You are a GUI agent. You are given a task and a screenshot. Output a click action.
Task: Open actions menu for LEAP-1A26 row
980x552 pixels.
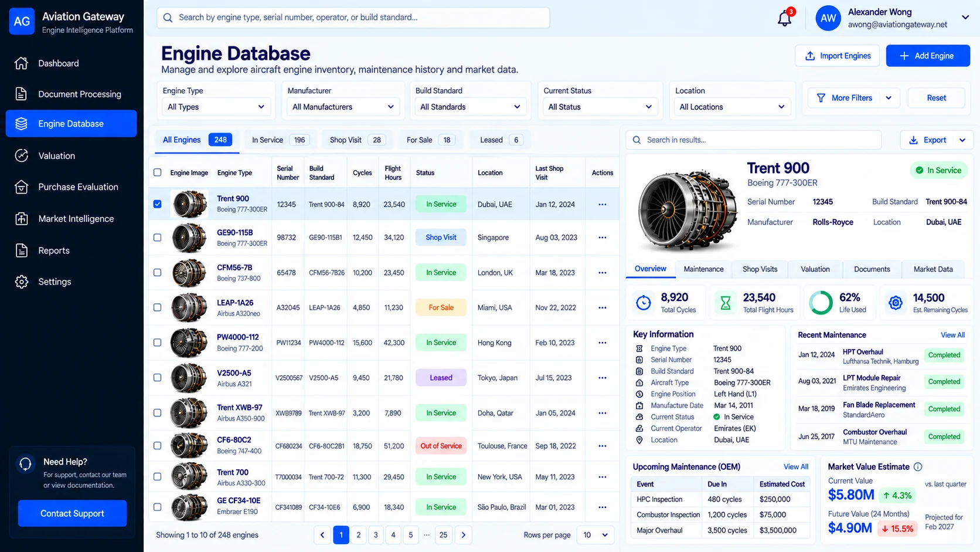pos(602,307)
